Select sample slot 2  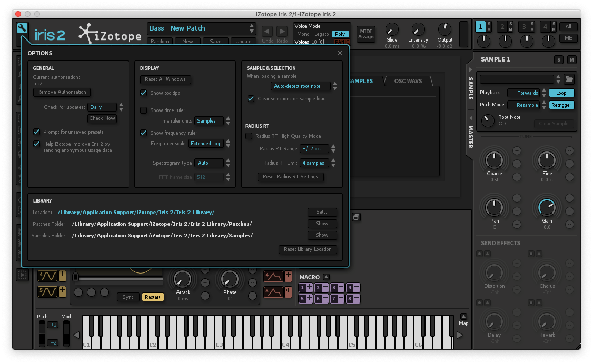(x=502, y=26)
